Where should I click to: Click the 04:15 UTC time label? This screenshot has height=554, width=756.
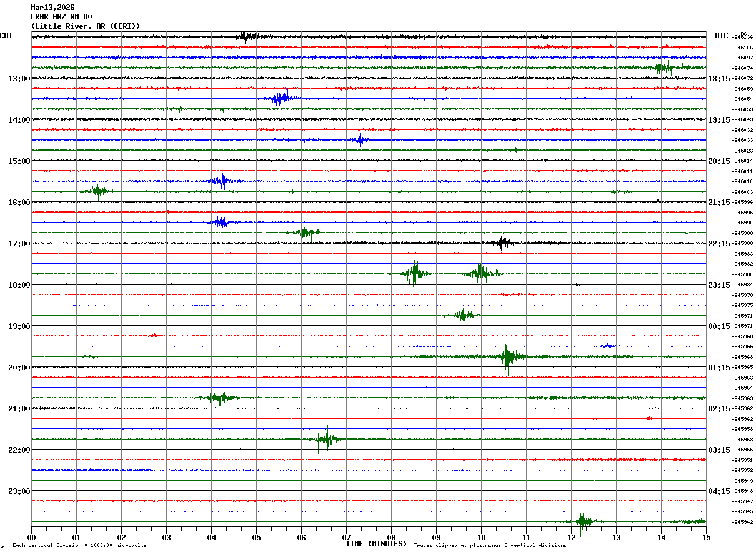pos(719,491)
